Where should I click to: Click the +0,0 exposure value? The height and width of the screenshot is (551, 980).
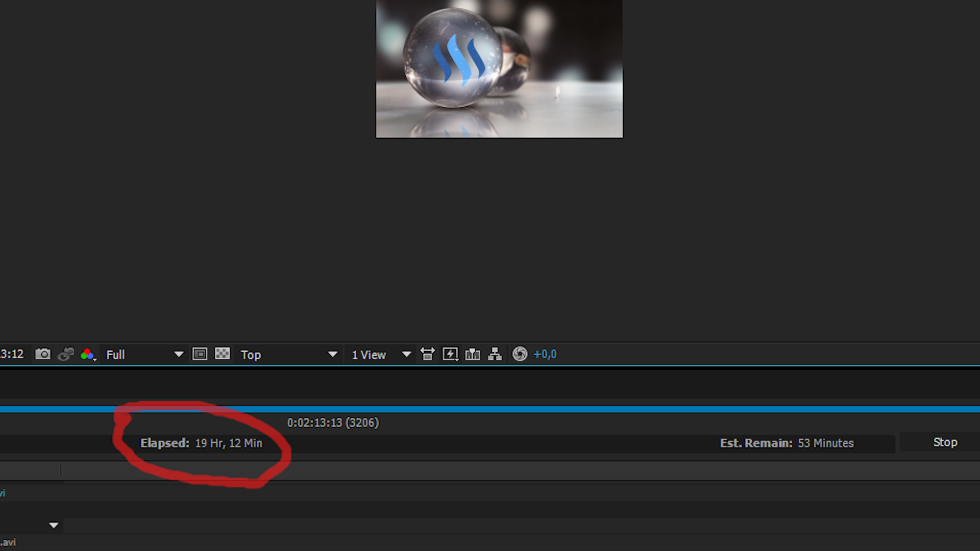click(x=545, y=354)
